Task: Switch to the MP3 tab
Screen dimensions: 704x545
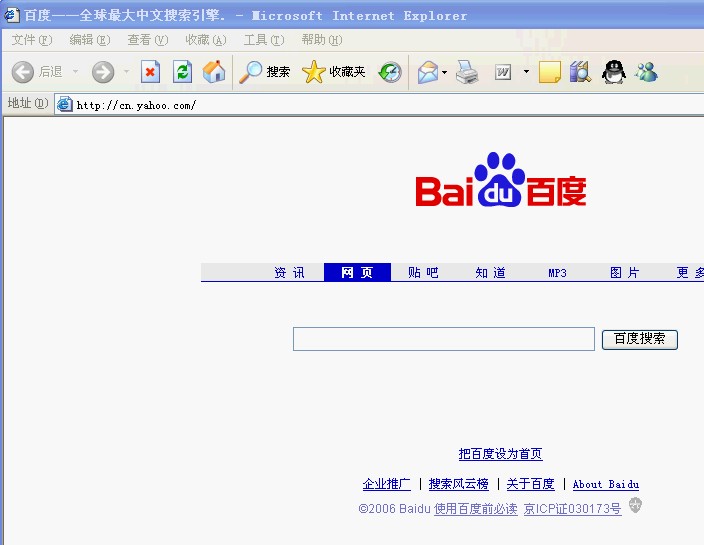Action: pyautogui.click(x=557, y=272)
